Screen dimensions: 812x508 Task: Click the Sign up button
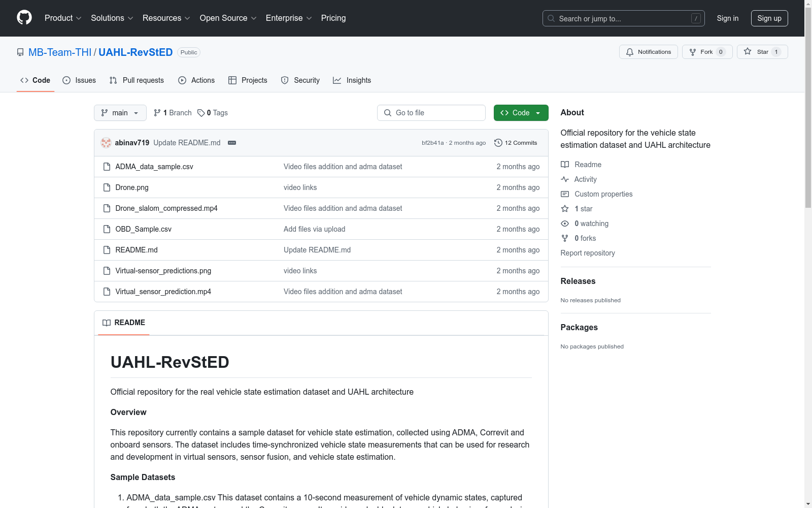(x=769, y=18)
